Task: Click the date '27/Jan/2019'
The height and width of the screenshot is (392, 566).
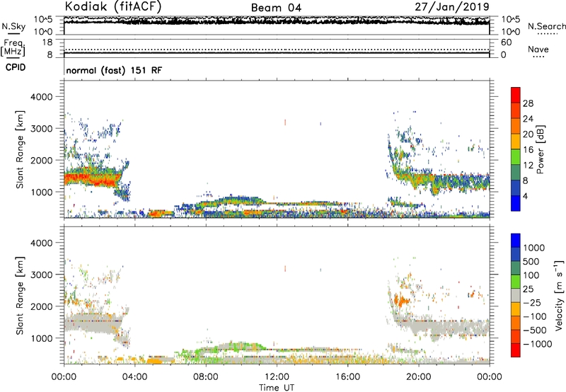Action: pyautogui.click(x=452, y=7)
